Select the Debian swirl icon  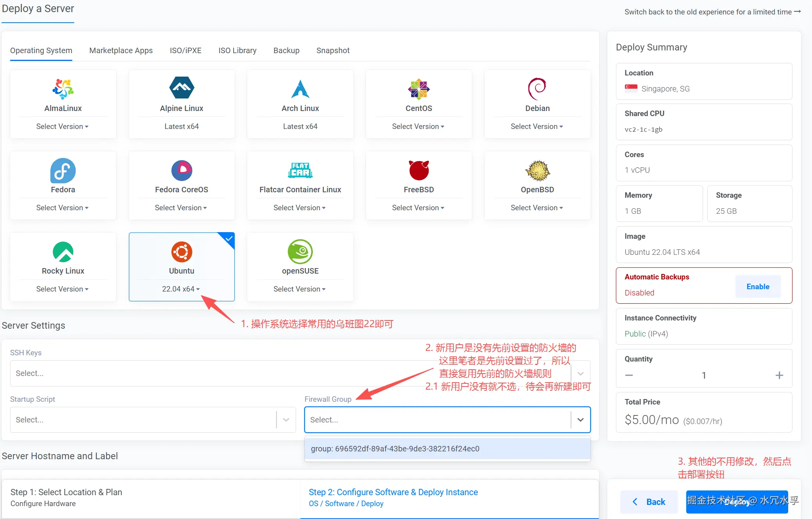click(x=537, y=89)
